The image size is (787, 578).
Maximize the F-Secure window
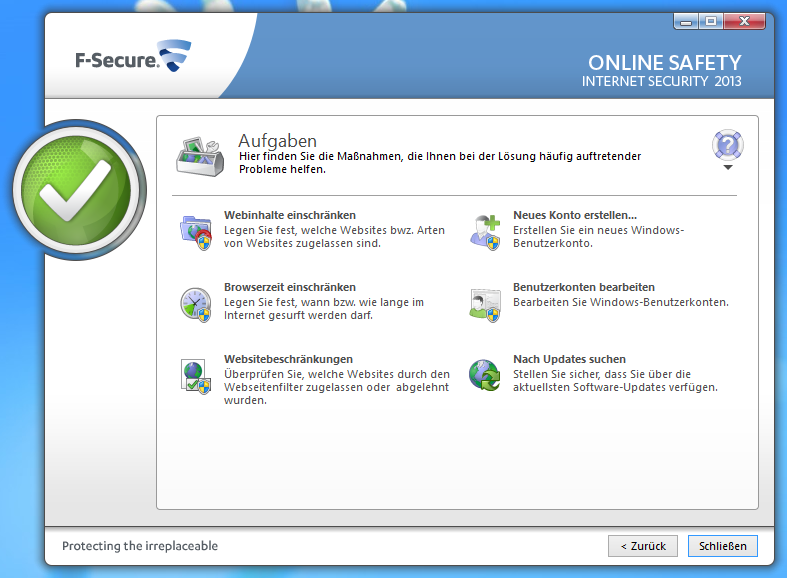(x=711, y=22)
